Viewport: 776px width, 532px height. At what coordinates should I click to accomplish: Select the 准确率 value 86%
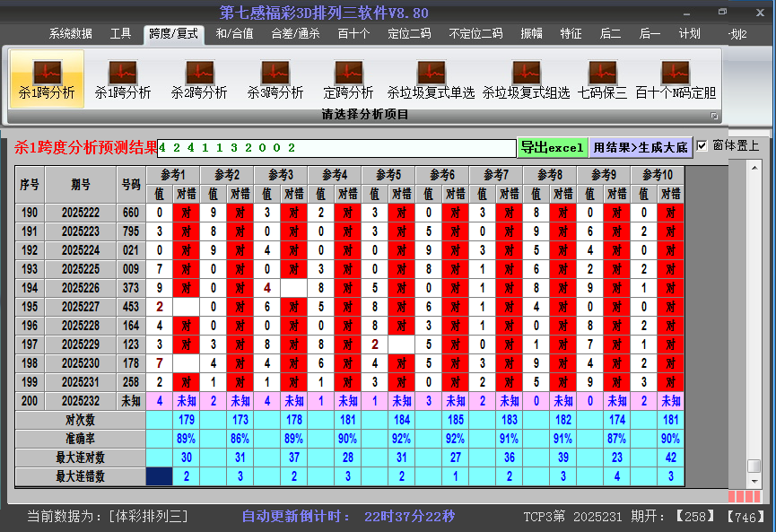point(240,439)
